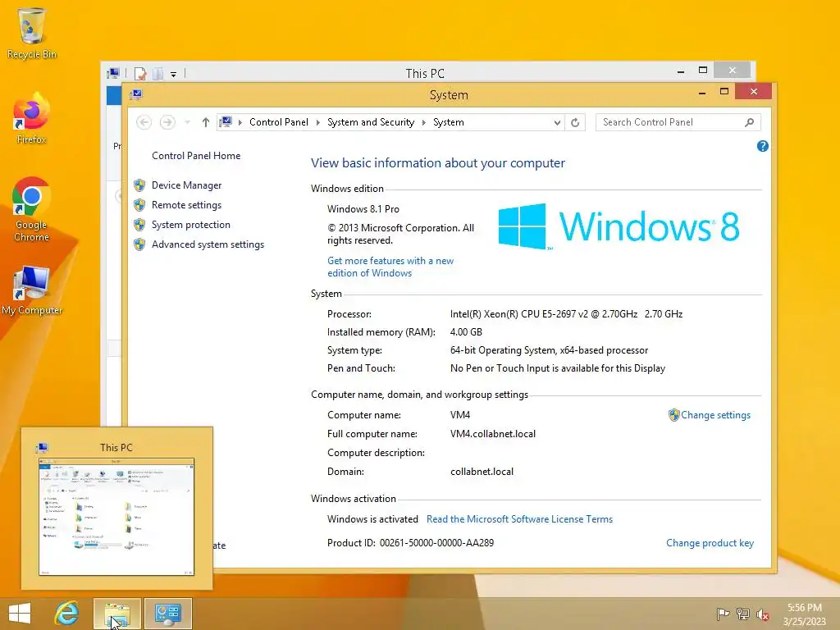840x630 pixels.
Task: Click the 4.00 GB installed memory value
Action: 466,332
